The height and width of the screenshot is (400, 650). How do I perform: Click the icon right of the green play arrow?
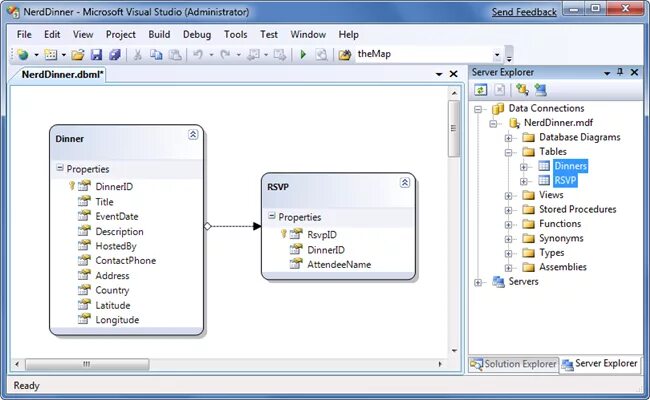pyautogui.click(x=321, y=54)
